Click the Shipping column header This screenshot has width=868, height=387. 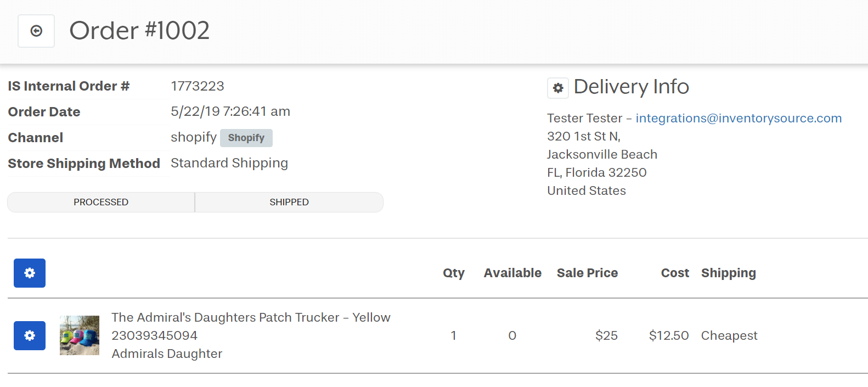[728, 273]
